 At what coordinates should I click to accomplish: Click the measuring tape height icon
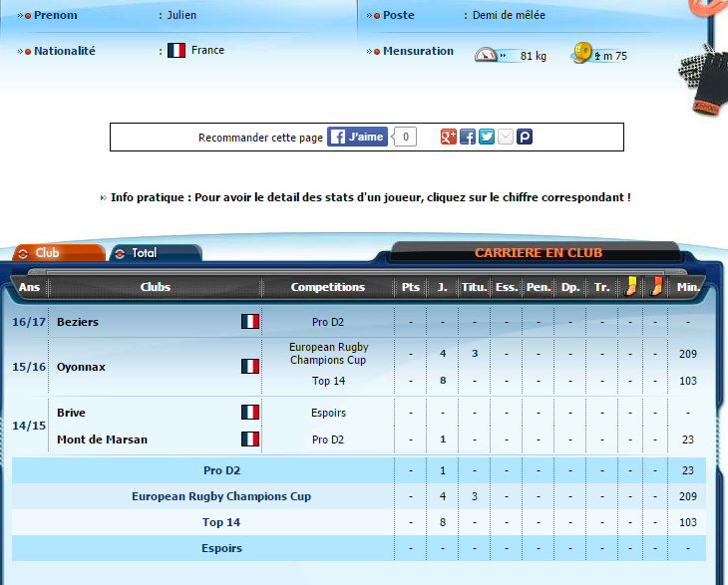[582, 53]
